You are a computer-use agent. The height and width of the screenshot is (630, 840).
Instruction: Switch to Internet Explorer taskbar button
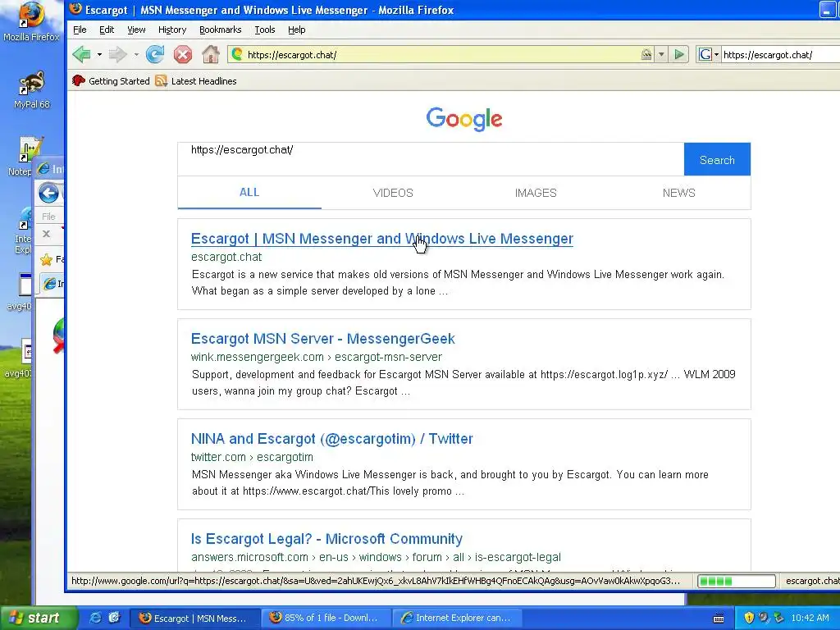(x=455, y=619)
